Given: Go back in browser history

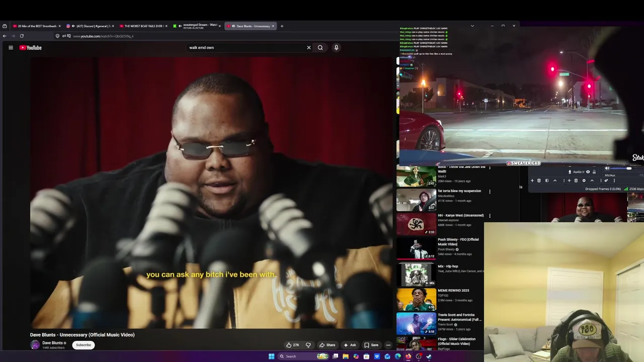Looking at the screenshot, I should tap(5, 36).
